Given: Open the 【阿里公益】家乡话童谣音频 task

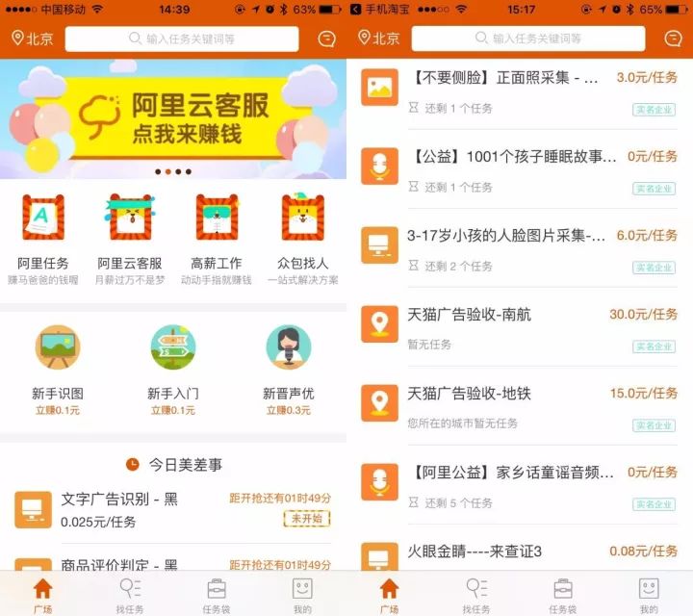Looking at the screenshot, I should pyautogui.click(x=520, y=486).
